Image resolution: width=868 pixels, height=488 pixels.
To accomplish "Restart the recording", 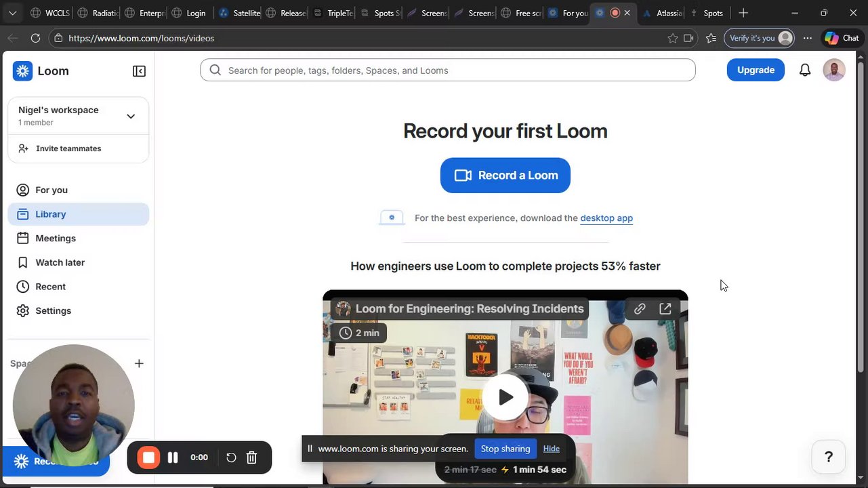I will pos(231,457).
